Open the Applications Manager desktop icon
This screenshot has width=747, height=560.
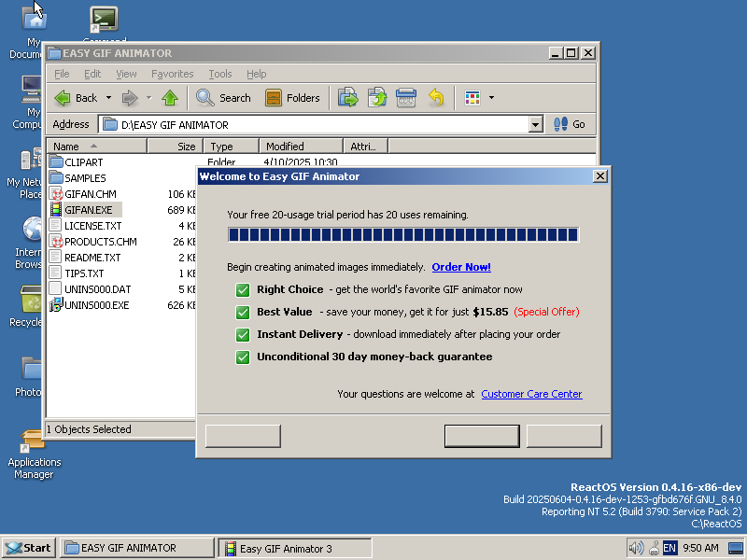[34, 455]
